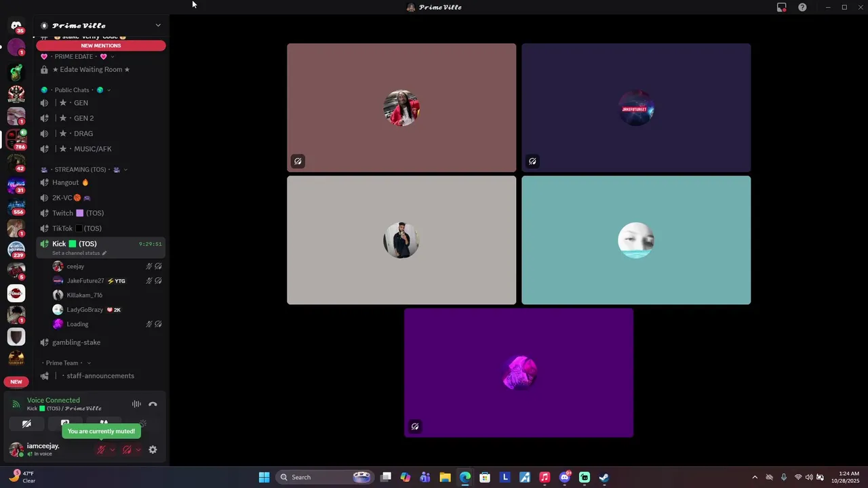Open the Help question mark icon
The width and height of the screenshot is (868, 488).
(x=802, y=7)
